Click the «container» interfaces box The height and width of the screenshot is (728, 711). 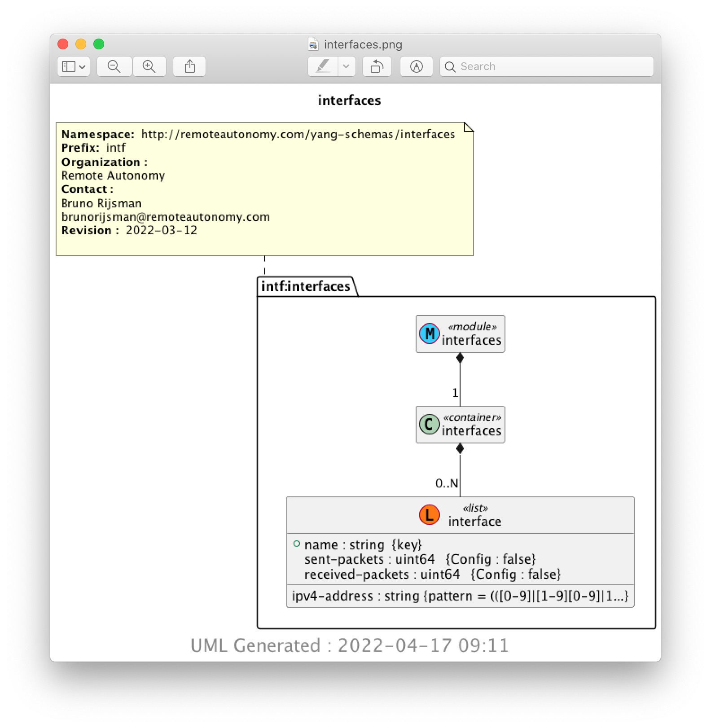461,425
